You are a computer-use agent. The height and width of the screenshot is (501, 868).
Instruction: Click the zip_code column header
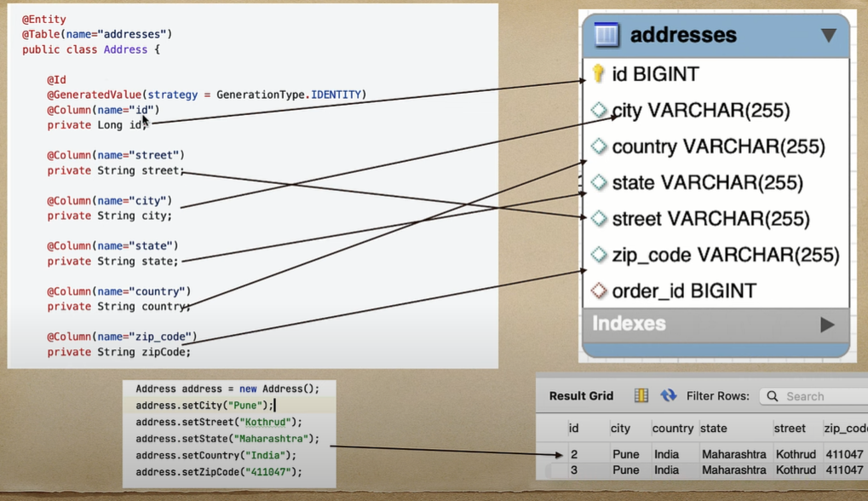pyautogui.click(x=844, y=428)
